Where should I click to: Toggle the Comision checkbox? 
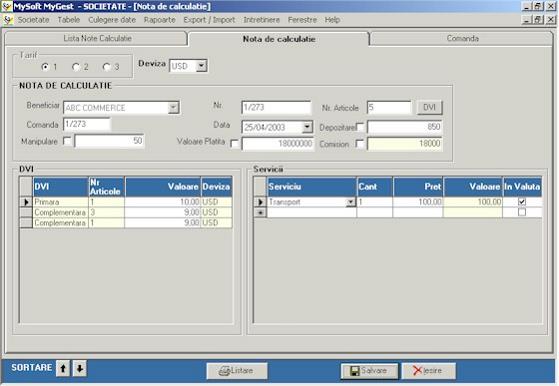click(x=360, y=144)
